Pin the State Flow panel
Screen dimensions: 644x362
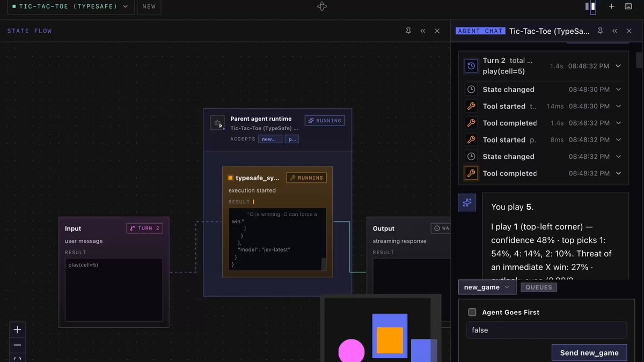[408, 31]
